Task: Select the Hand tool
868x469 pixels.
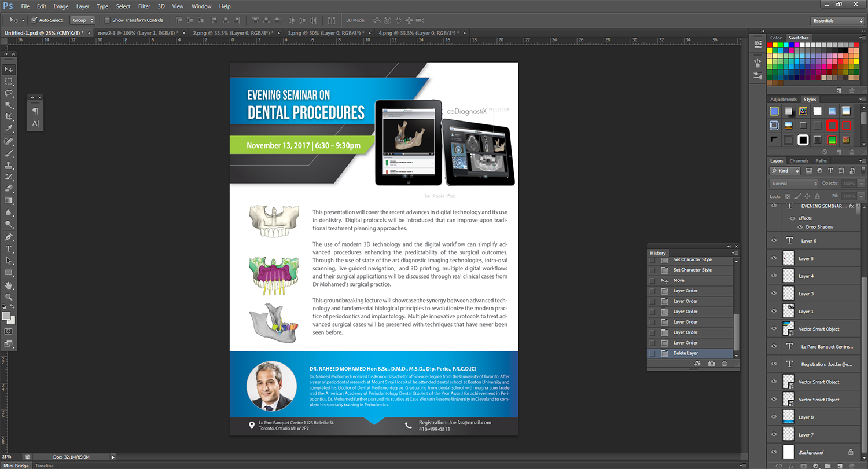Action: 9,285
